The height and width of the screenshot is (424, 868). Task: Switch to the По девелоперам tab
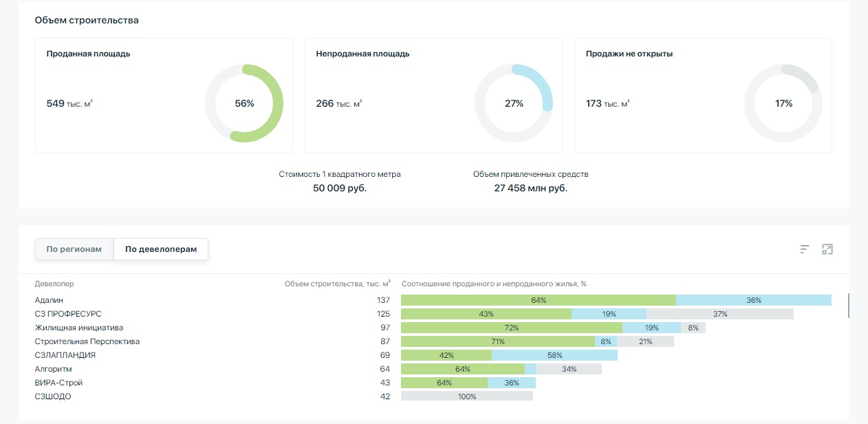coord(161,249)
